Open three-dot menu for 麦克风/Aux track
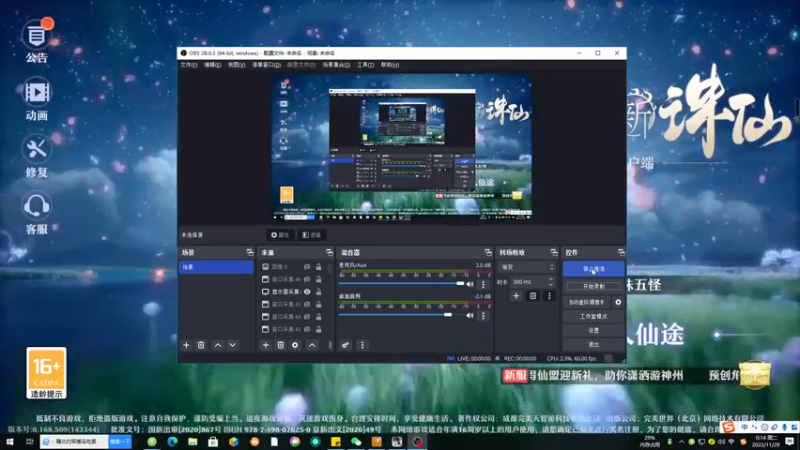Screen dimensions: 800x450 click(484, 284)
